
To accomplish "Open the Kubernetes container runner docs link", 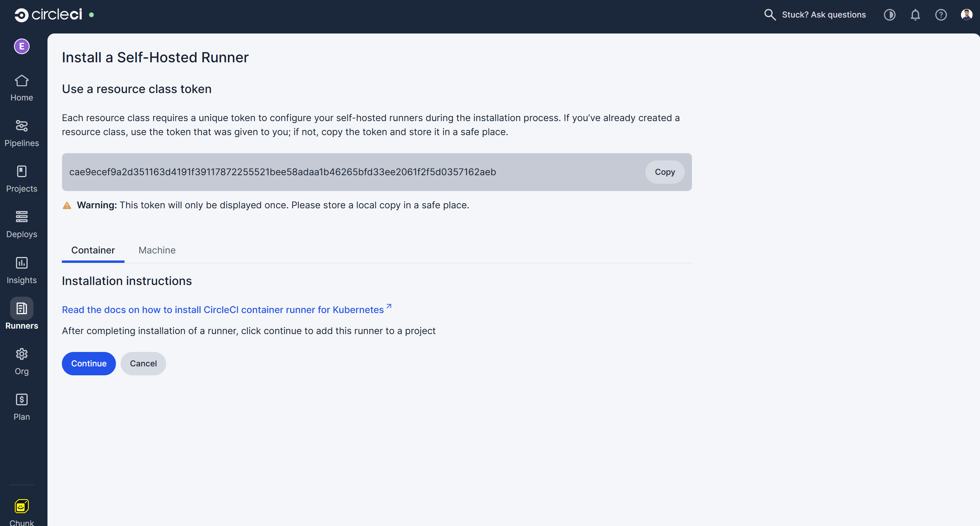I will [226, 310].
